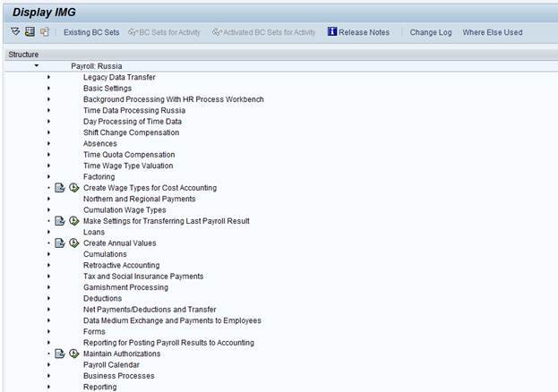Expand the Cumulations node
Image resolution: width=558 pixels, height=392 pixels.
click(48, 254)
